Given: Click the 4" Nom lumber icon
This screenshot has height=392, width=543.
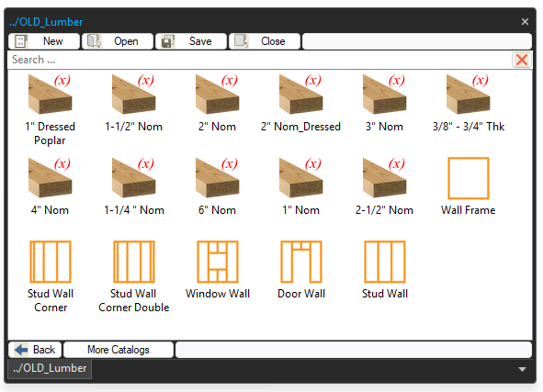Looking at the screenshot, I should point(50,177).
